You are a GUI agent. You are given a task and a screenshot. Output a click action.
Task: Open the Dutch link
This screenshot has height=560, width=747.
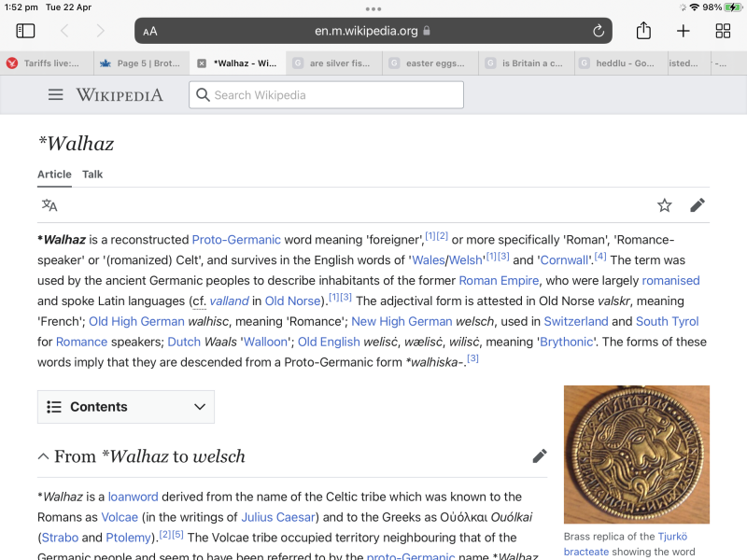pyautogui.click(x=184, y=342)
